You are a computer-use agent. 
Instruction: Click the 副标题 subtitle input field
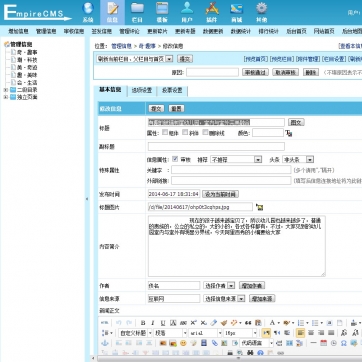click(x=216, y=146)
